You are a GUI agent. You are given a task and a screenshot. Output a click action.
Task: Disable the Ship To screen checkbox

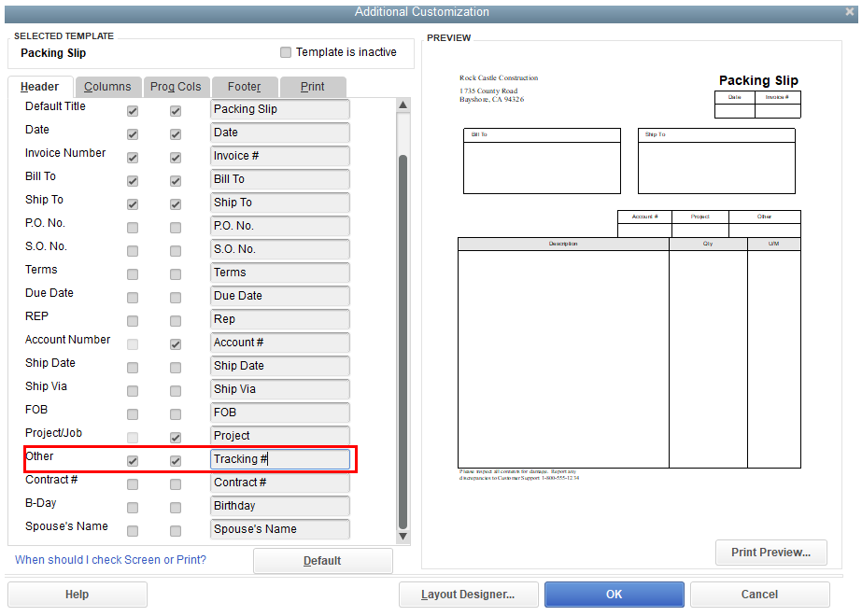coord(132,203)
